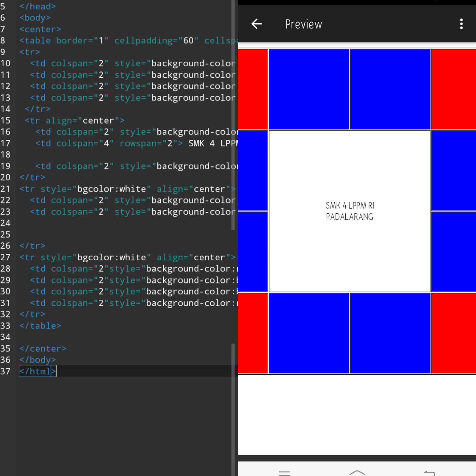Click the td colspan code on line 31
Viewport: 476px width, 476px height.
tap(134, 303)
